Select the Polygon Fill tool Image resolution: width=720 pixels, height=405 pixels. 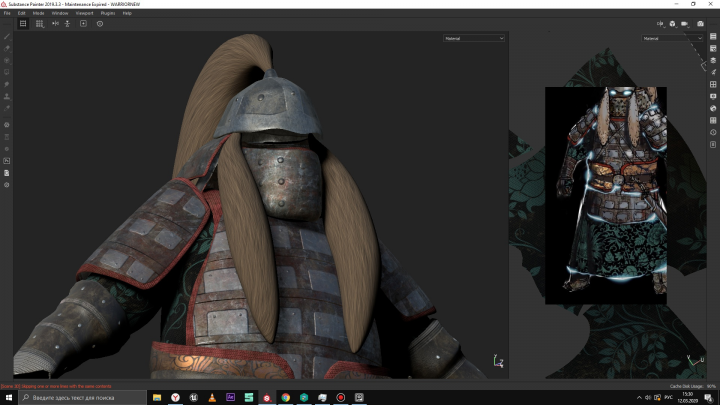click(7, 72)
